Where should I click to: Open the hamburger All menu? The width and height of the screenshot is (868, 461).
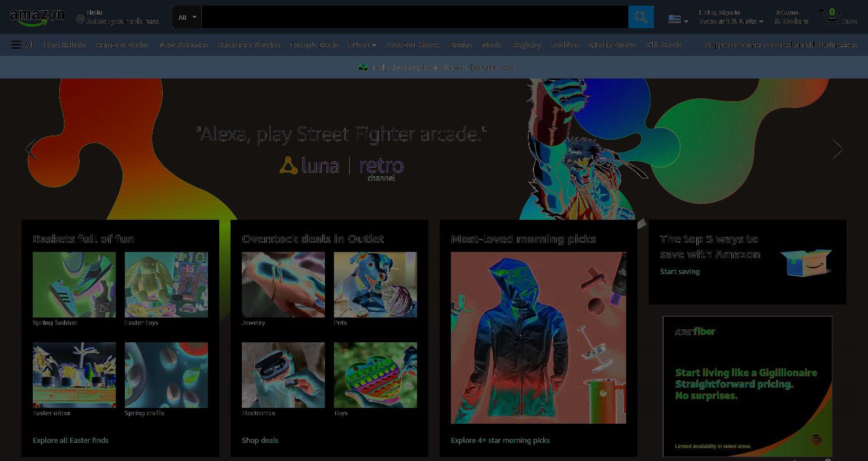coord(22,45)
